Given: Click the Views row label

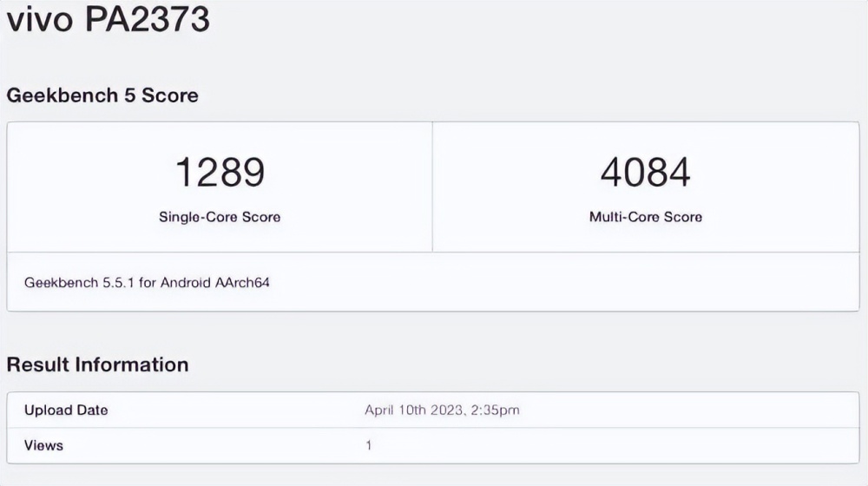Looking at the screenshot, I should [43, 445].
